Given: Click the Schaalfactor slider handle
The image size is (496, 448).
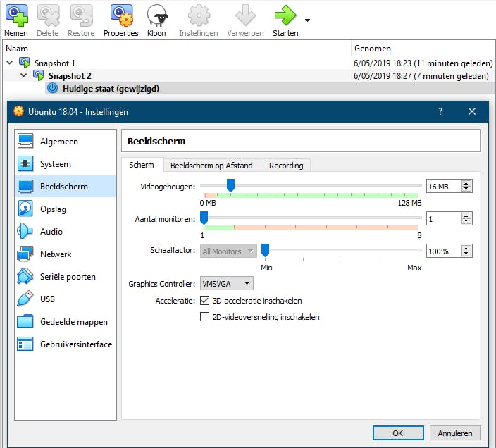Looking at the screenshot, I should 265,250.
